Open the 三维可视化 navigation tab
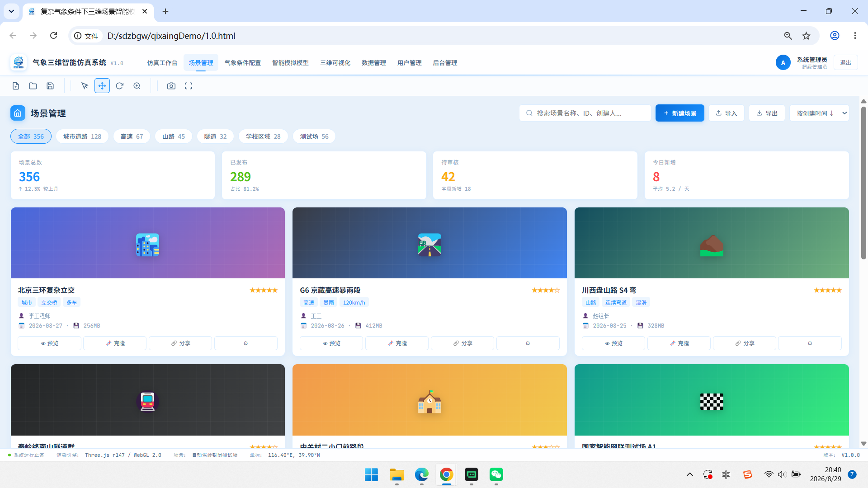868x488 pixels. click(x=335, y=63)
